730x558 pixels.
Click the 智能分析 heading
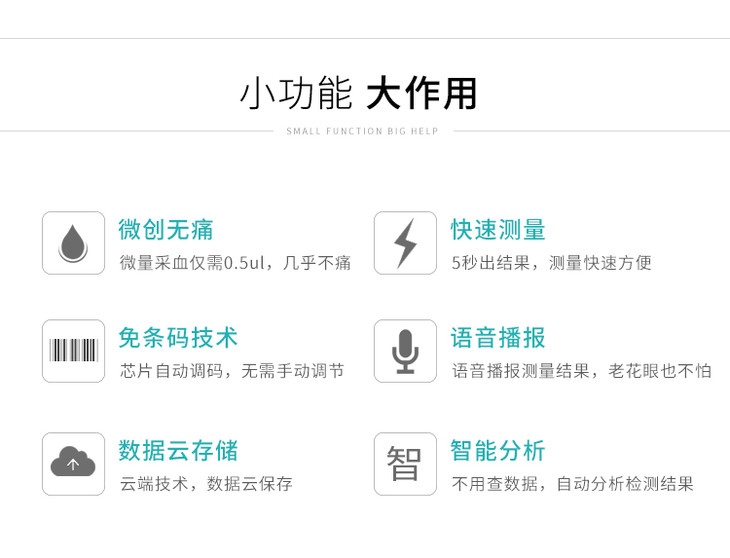pos(498,450)
